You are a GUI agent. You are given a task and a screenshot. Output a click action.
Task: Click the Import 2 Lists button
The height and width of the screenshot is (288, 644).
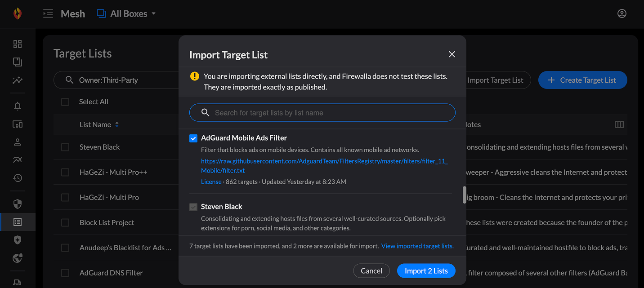tap(426, 270)
